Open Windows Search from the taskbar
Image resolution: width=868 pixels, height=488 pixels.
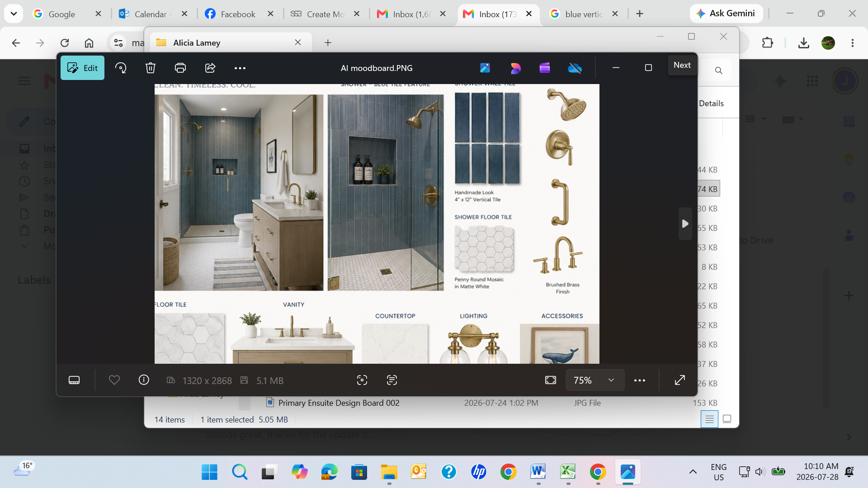click(240, 472)
